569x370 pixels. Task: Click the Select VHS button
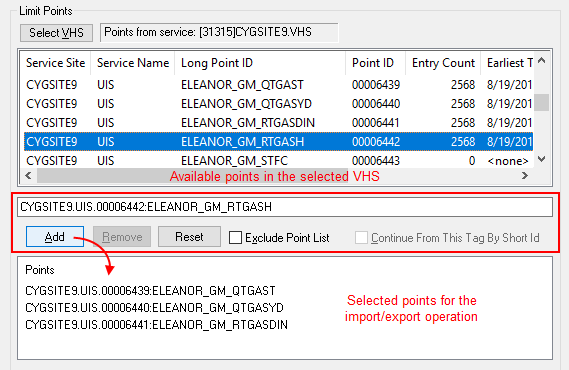(x=56, y=33)
